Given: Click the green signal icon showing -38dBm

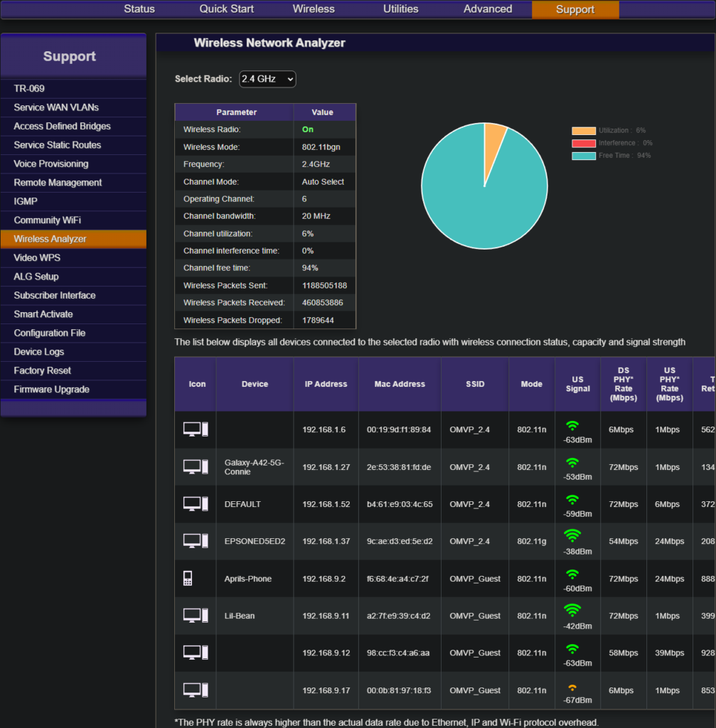Looking at the screenshot, I should coord(572,535).
